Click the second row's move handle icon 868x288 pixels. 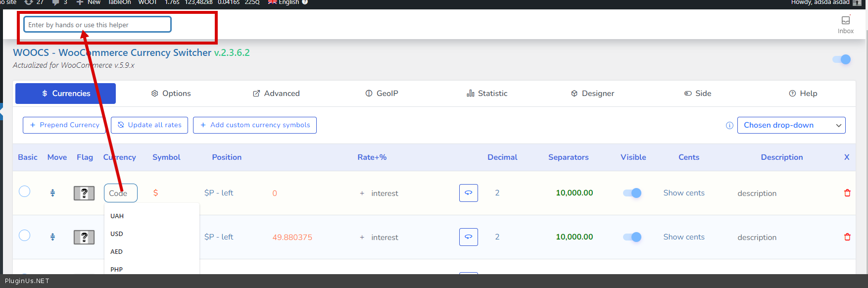point(52,237)
